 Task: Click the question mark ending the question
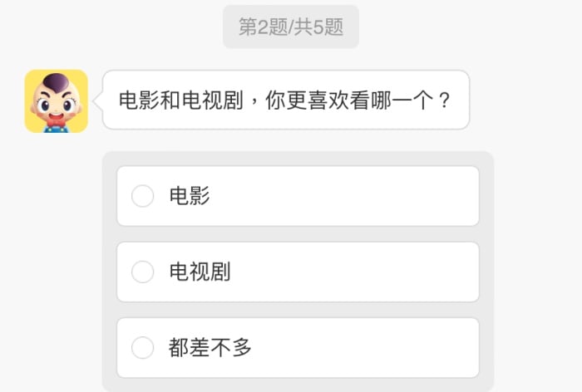[x=444, y=100]
